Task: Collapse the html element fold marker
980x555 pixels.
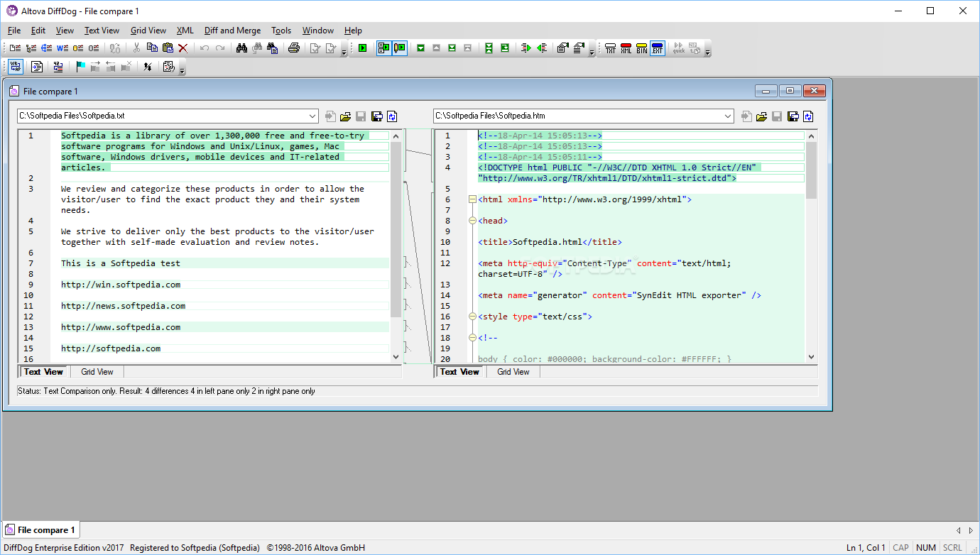Action: (472, 199)
